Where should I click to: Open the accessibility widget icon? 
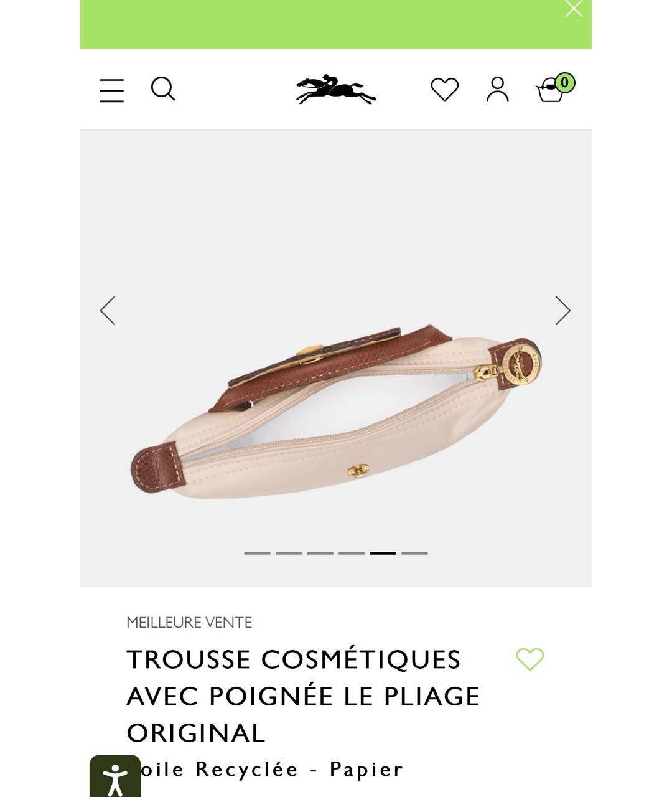click(115, 776)
